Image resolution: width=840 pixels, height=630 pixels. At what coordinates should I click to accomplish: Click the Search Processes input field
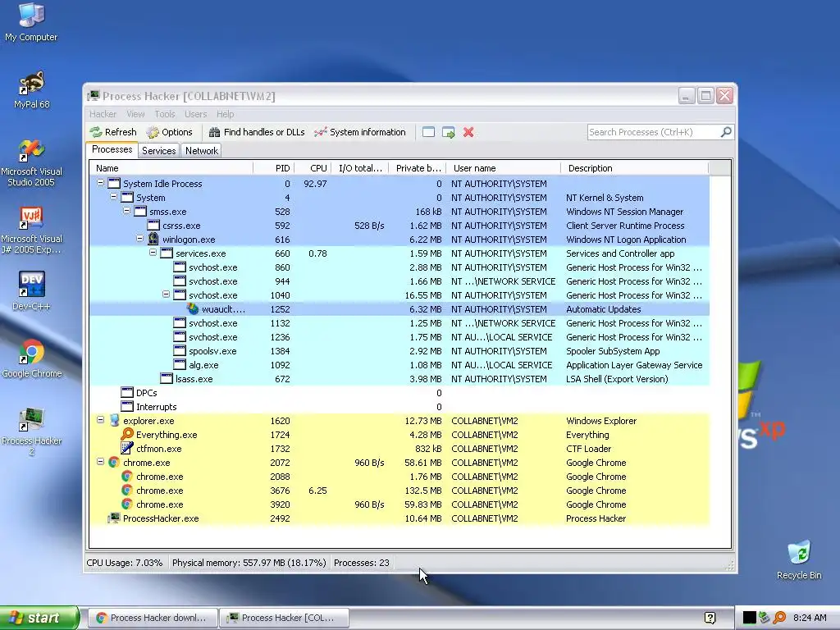coord(654,132)
